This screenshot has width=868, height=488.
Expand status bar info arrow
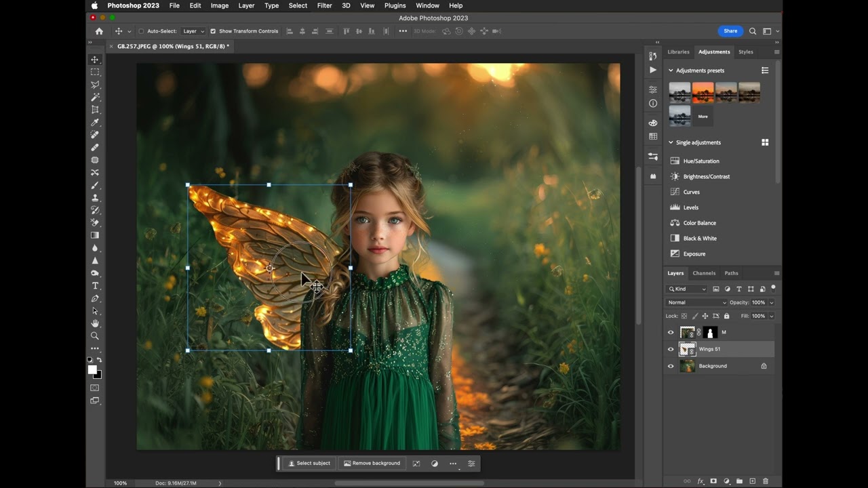click(x=220, y=483)
